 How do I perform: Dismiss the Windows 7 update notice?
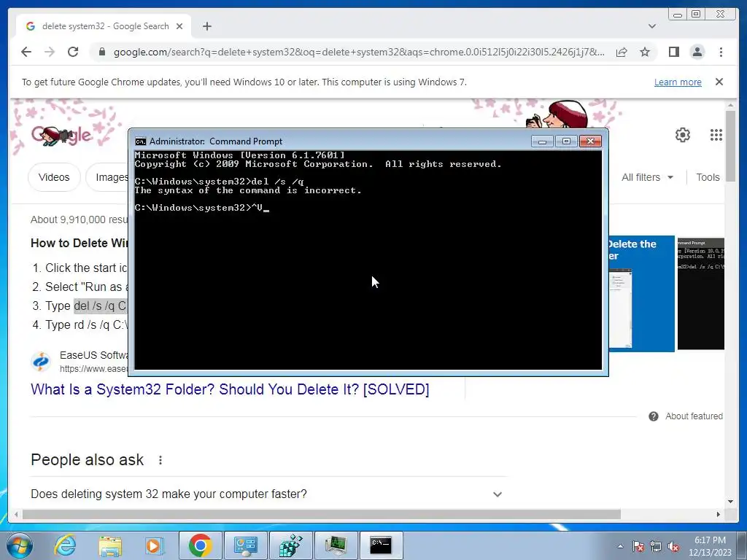coord(719,82)
